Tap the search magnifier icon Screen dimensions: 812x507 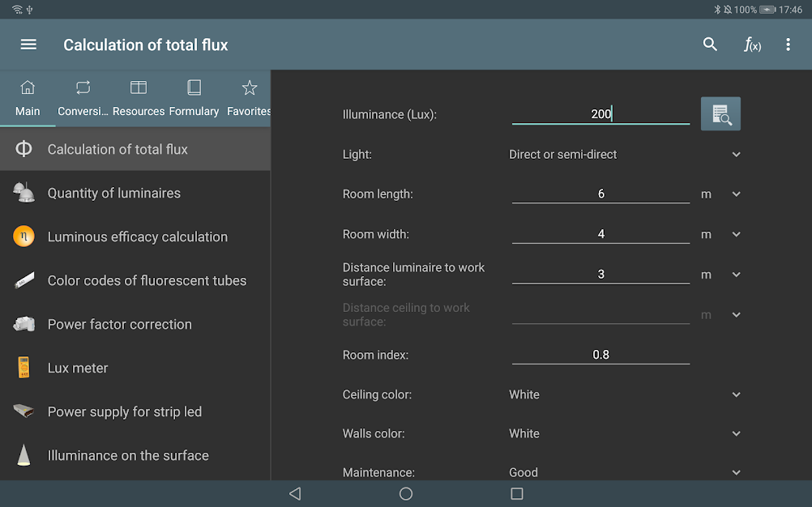coord(710,45)
